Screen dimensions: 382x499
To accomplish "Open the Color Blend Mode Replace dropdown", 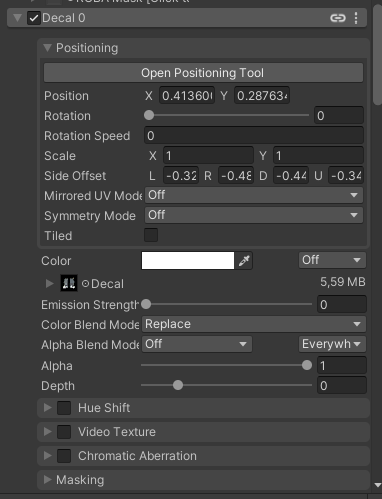I will 254,324.
